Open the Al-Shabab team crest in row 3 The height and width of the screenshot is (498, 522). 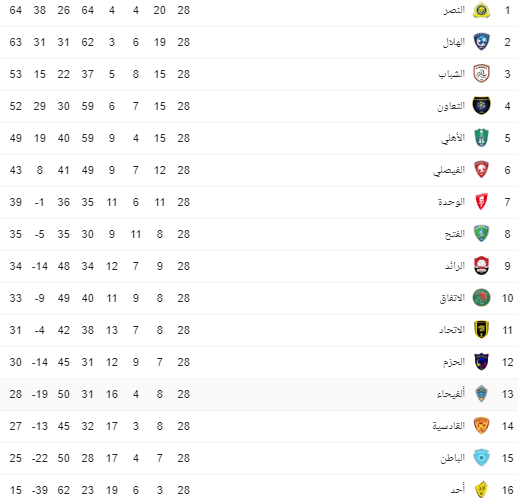click(481, 74)
